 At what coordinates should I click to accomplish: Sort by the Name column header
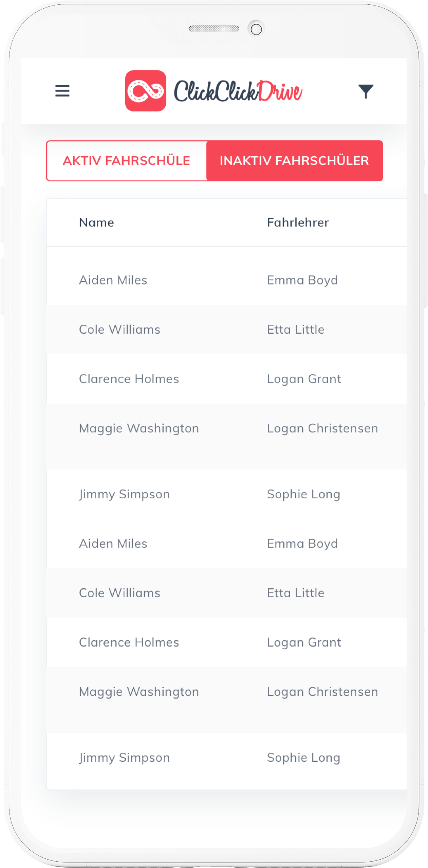click(97, 223)
